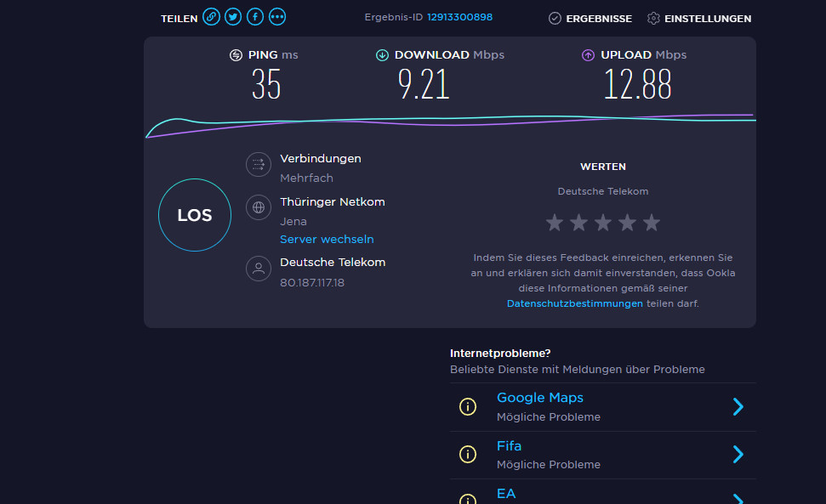
Task: Open the EA service problems entry
Action: point(506,494)
